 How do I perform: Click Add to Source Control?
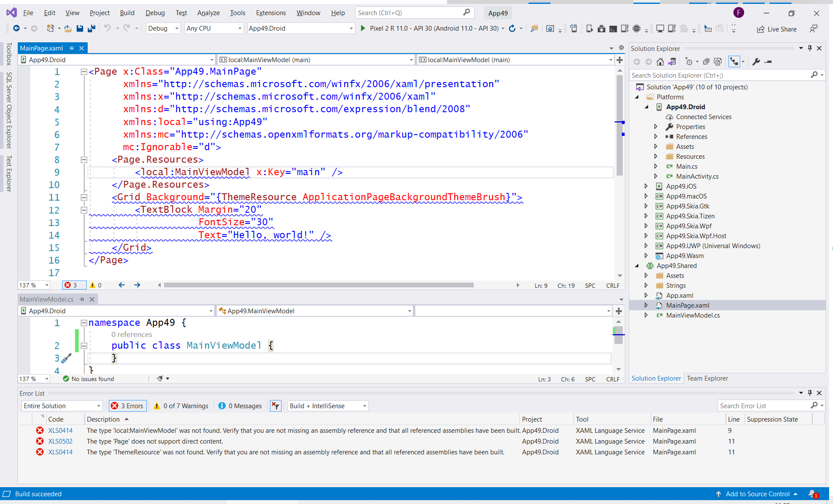pyautogui.click(x=757, y=494)
